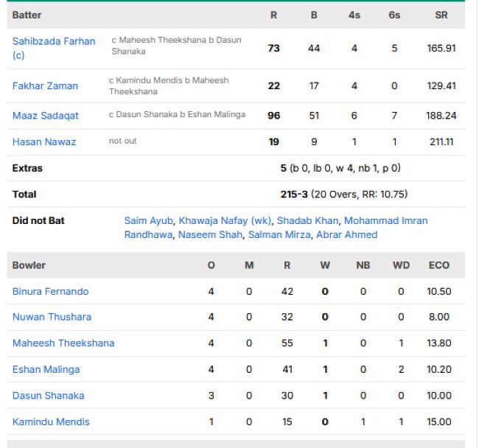The height and width of the screenshot is (448, 479).
Task: Open Sahibzada Farhan's player profile
Action: (x=54, y=48)
